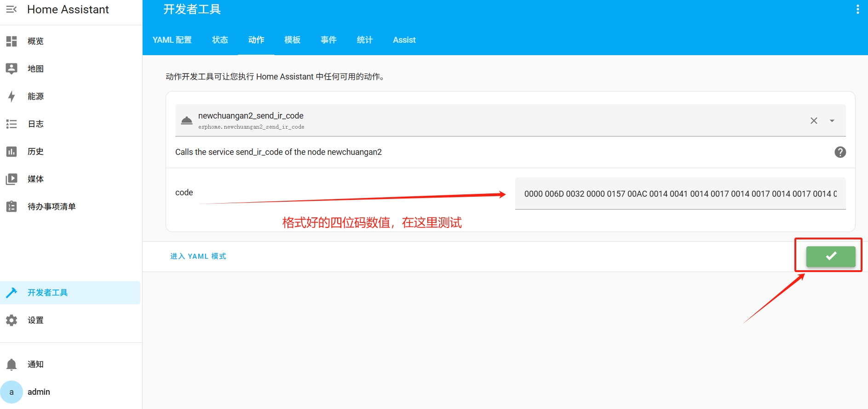
Task: Open the 事件 tab
Action: (x=328, y=40)
